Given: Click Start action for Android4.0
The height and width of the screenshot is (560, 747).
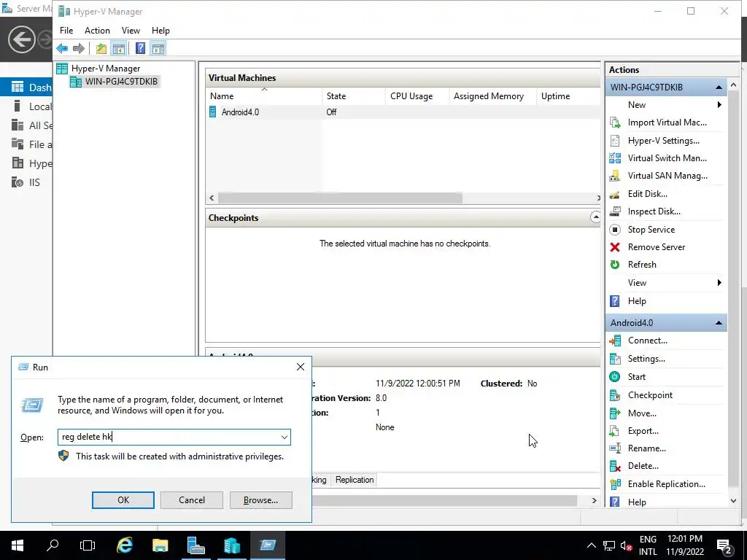Looking at the screenshot, I should (636, 377).
